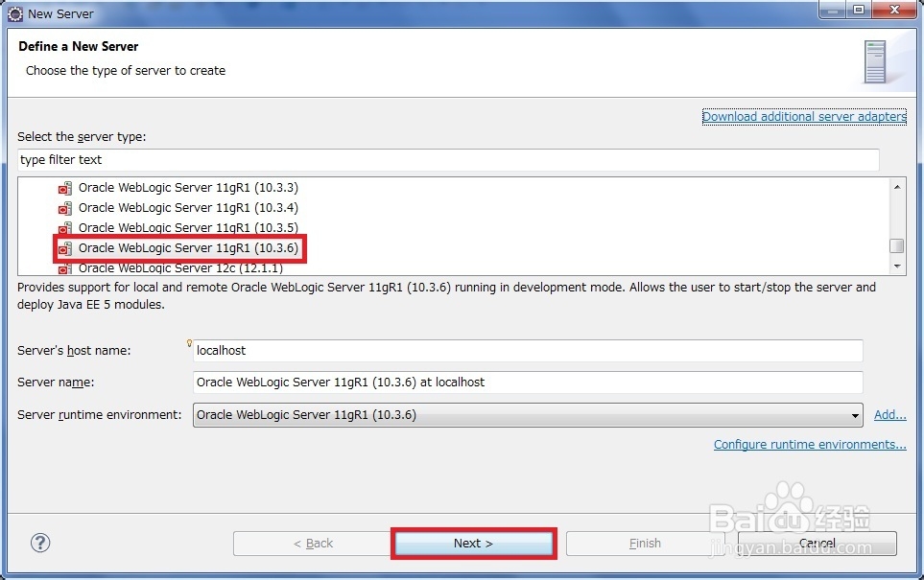The width and height of the screenshot is (924, 580).
Task: Click the Eclipse icon in title bar
Action: (x=15, y=13)
